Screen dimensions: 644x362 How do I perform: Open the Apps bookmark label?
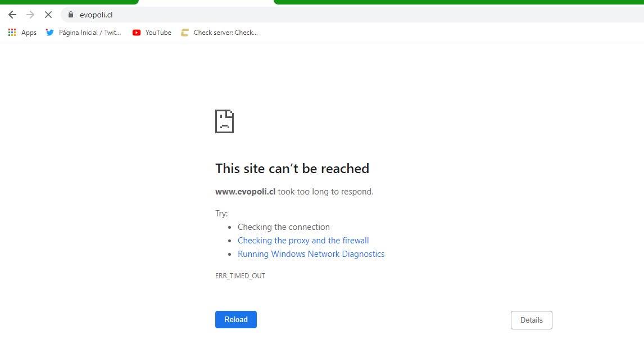(x=29, y=33)
